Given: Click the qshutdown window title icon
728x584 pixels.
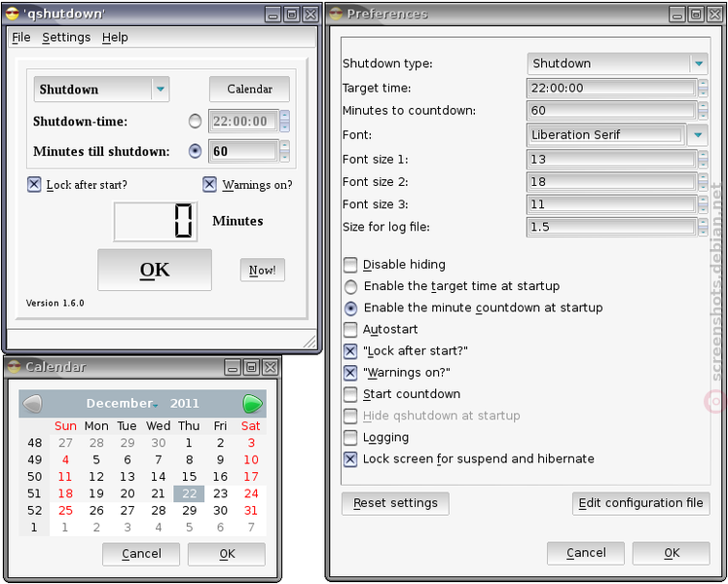Looking at the screenshot, I should coord(13,14).
